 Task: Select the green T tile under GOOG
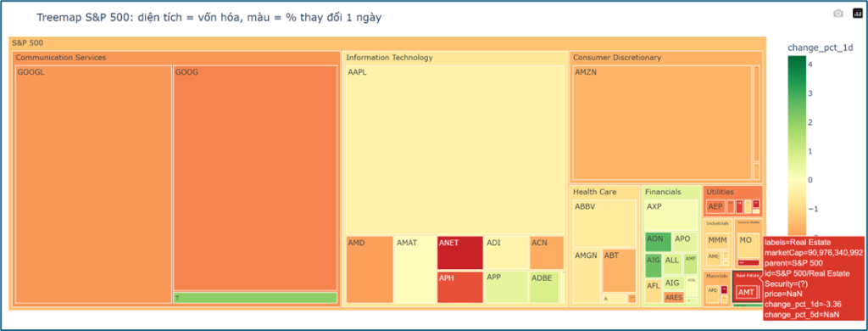pyautogui.click(x=255, y=298)
